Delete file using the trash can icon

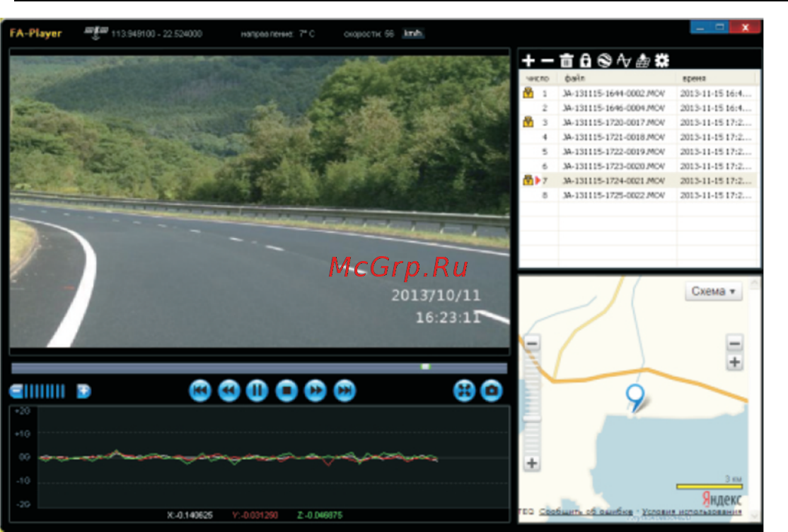(567, 61)
